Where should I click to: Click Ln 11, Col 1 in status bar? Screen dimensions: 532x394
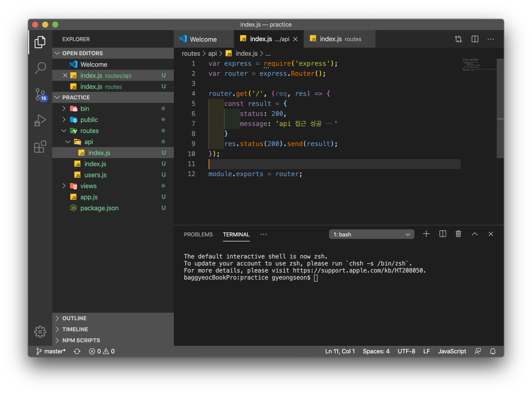(x=340, y=351)
